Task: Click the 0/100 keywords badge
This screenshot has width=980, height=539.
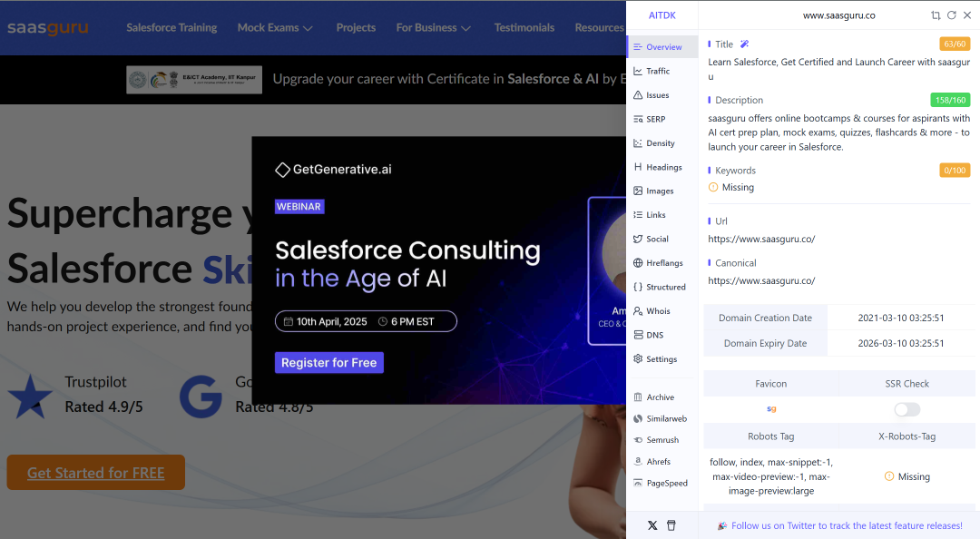Action: (955, 170)
